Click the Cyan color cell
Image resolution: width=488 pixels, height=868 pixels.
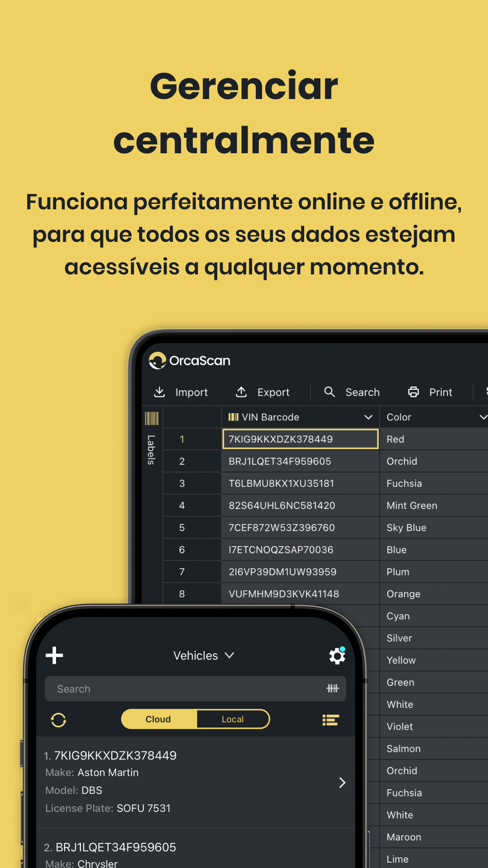(x=434, y=616)
